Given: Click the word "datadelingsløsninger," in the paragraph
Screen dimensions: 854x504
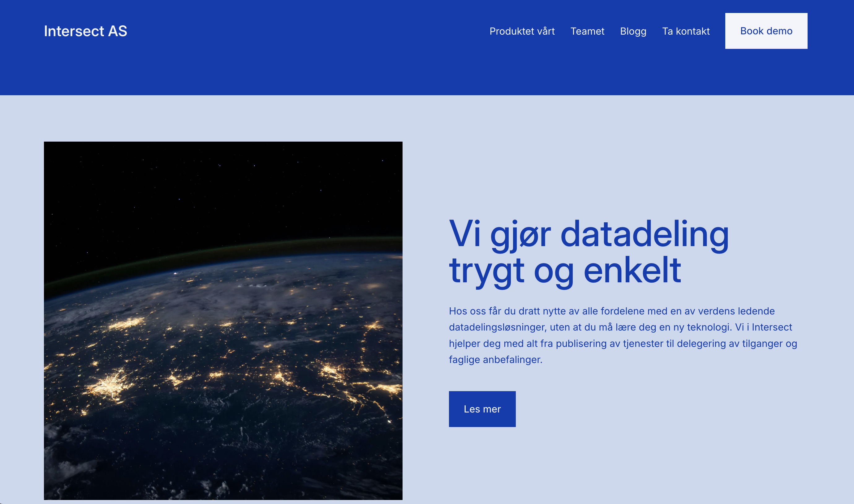Looking at the screenshot, I should tap(498, 327).
